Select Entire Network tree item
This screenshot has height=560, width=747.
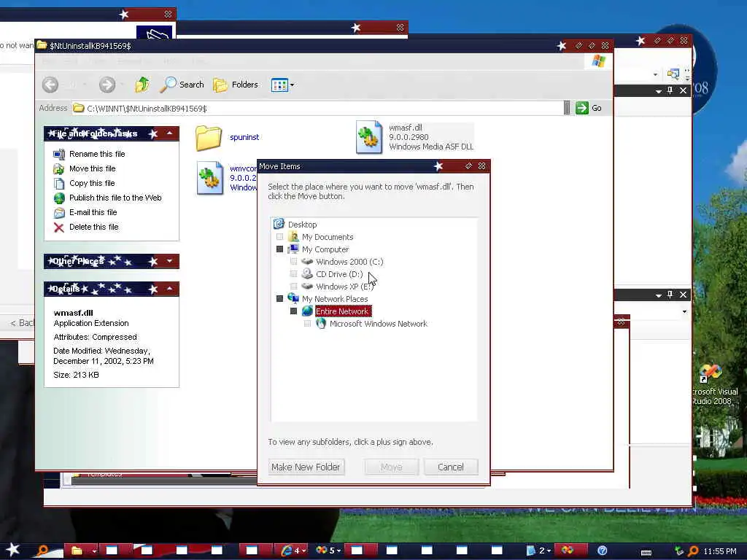tap(342, 311)
